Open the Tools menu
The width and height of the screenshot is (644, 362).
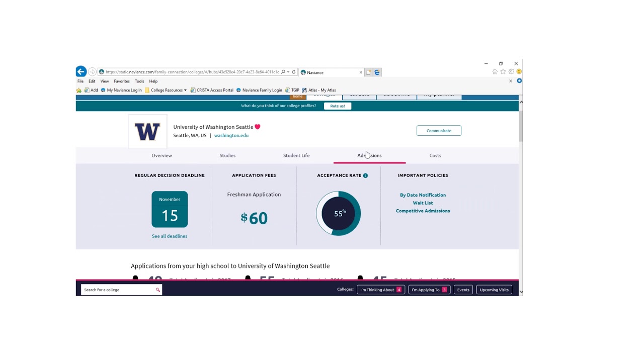(139, 81)
